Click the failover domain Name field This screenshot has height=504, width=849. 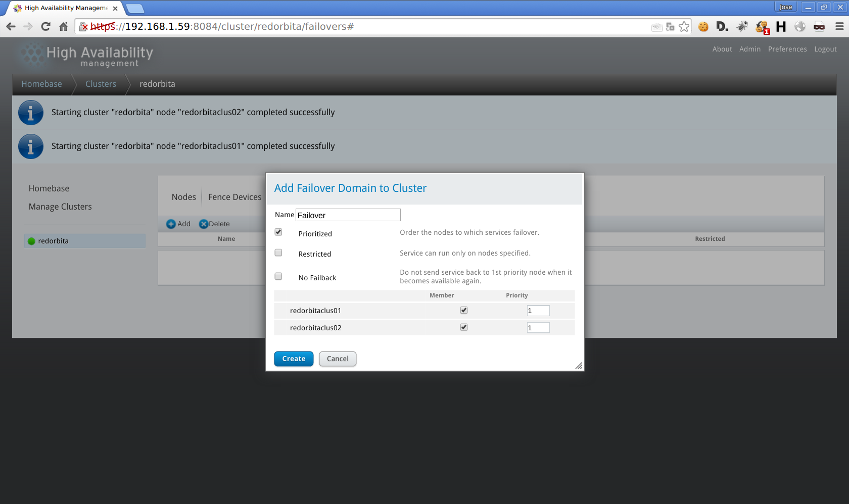[x=348, y=215]
